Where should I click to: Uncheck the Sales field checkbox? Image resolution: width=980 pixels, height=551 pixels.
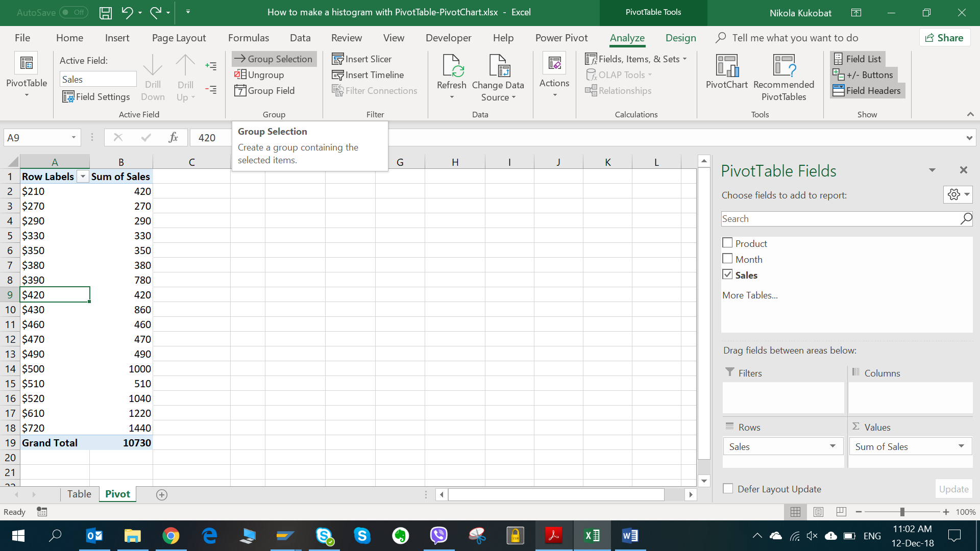(x=727, y=274)
